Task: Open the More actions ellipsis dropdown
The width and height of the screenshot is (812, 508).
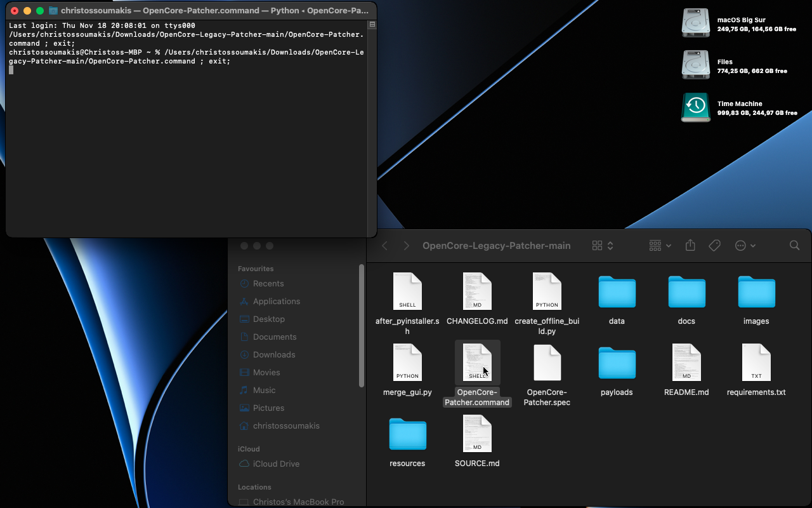Action: (745, 246)
